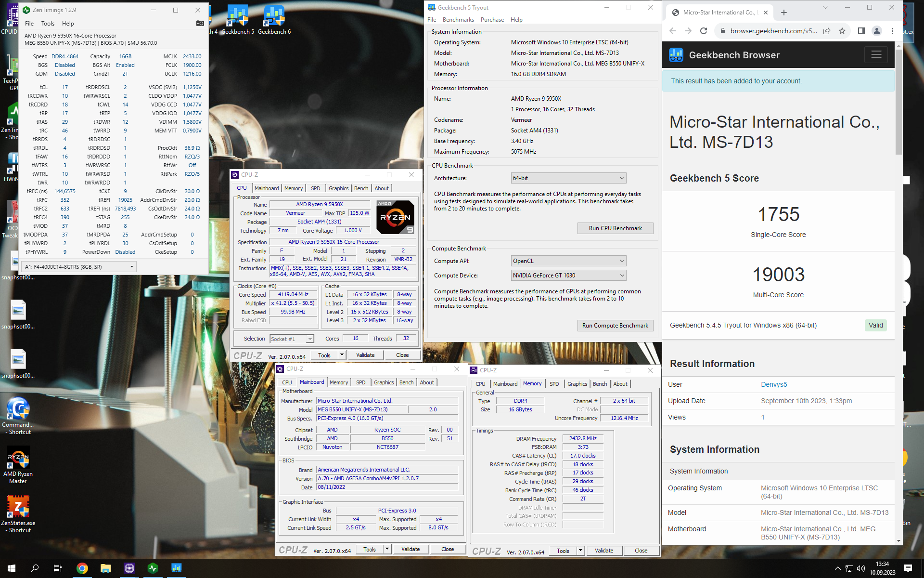Open network icon in system tray
Viewport: 924px width, 578px height.
[849, 568]
